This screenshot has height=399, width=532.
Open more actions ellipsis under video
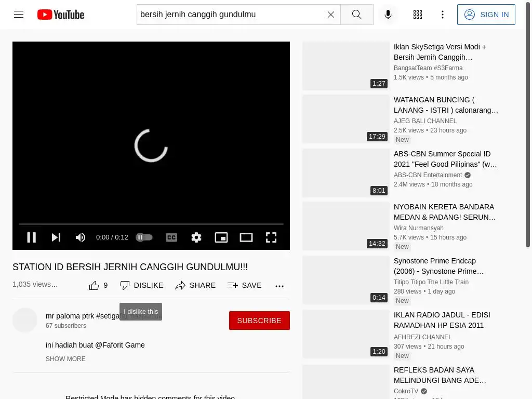[x=280, y=286]
